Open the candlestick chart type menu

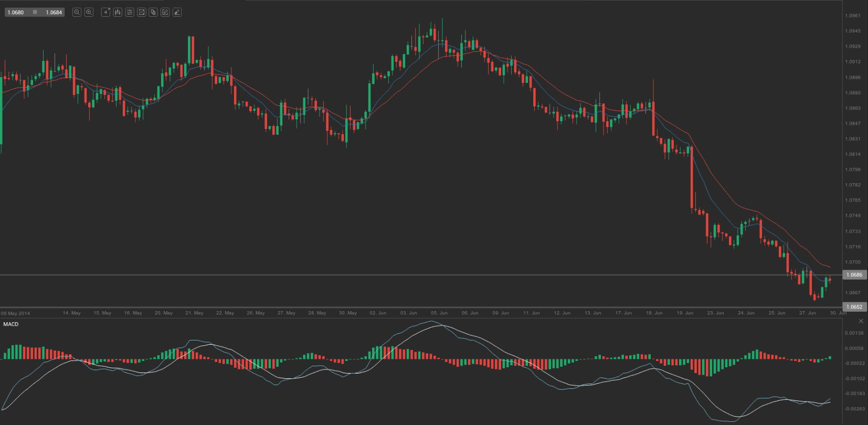pyautogui.click(x=118, y=12)
